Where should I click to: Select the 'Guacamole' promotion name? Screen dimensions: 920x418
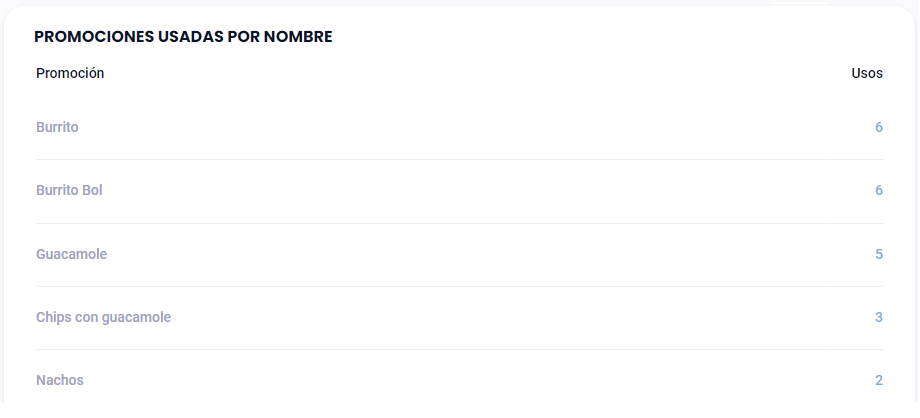pyautogui.click(x=71, y=254)
